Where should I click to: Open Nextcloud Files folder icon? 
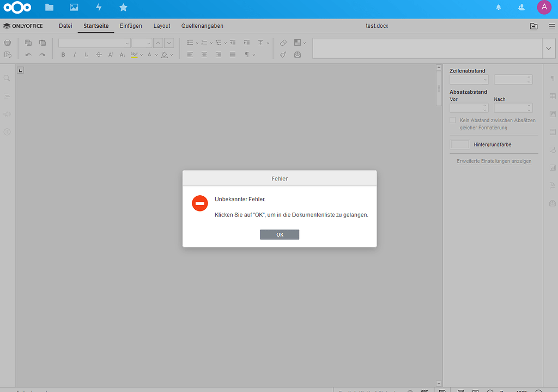(50, 8)
